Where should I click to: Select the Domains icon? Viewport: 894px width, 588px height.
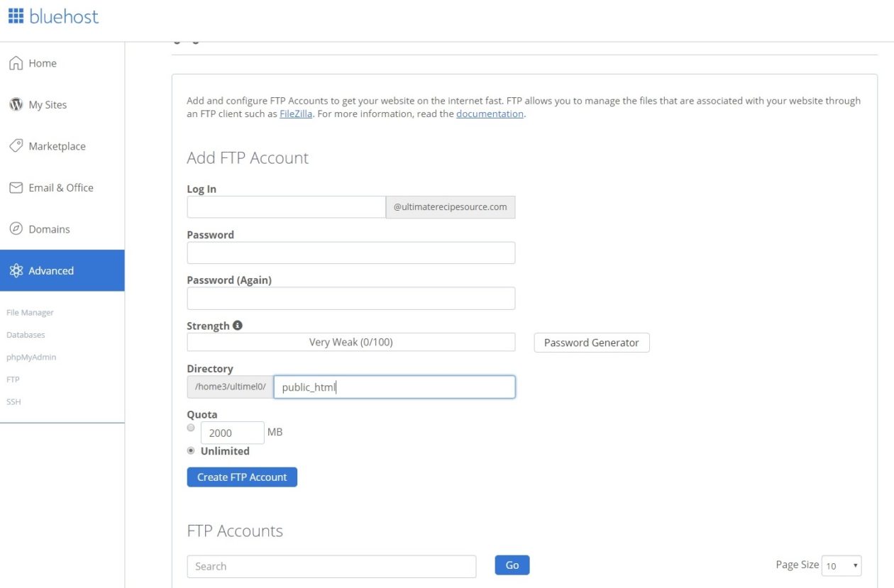click(x=15, y=228)
